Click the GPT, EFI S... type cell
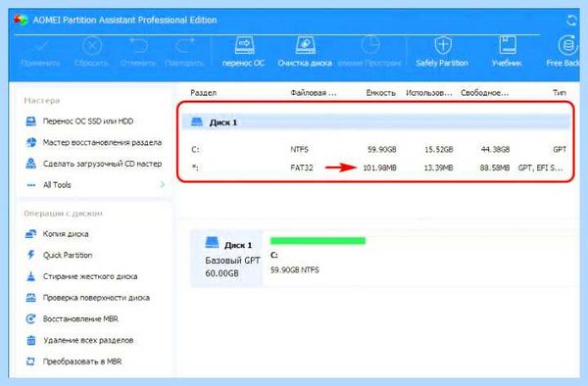This screenshot has width=588, height=386. (x=540, y=168)
